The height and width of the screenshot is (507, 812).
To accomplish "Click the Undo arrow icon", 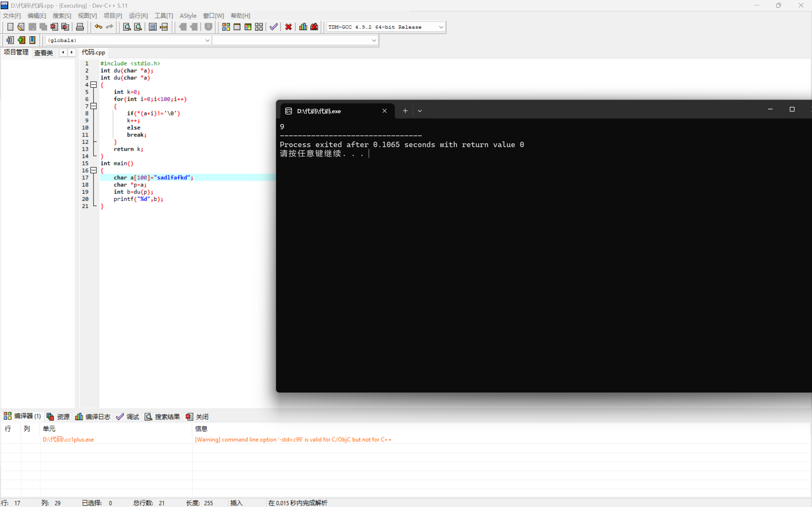I will (x=98, y=27).
